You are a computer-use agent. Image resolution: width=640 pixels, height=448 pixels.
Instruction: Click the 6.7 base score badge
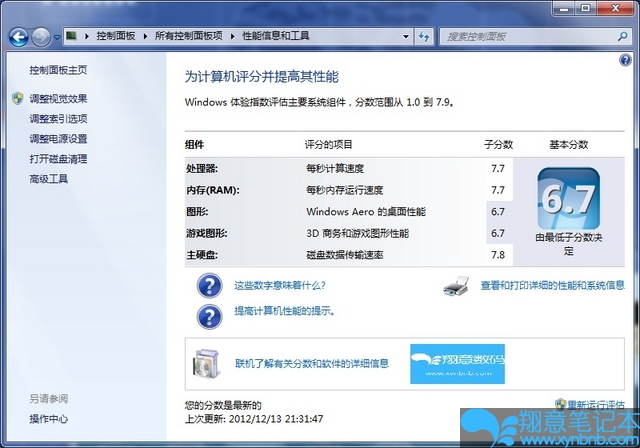click(x=569, y=199)
